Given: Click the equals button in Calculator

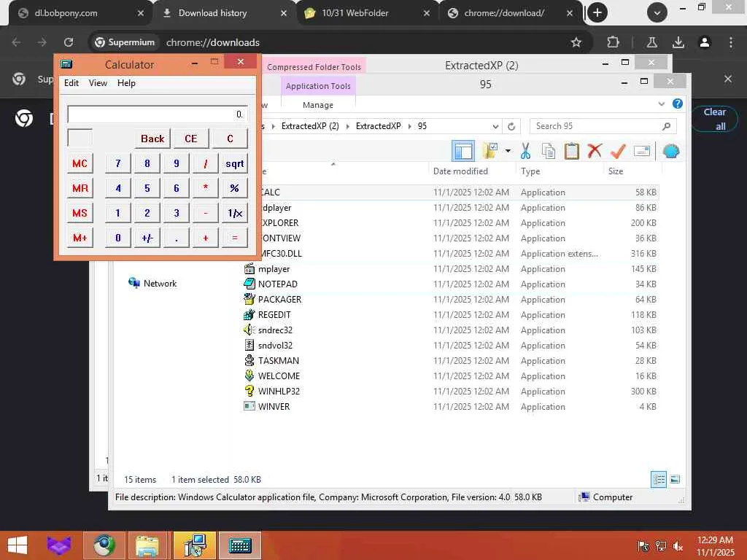Looking at the screenshot, I should 234,238.
